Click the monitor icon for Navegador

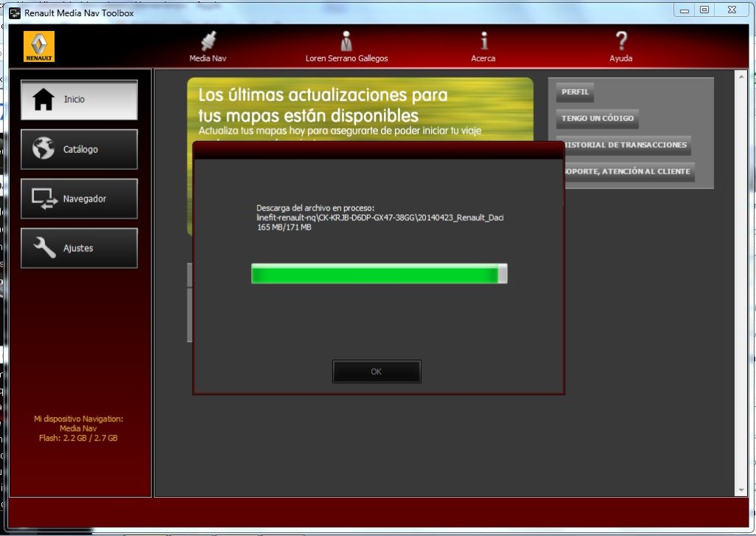tap(44, 199)
